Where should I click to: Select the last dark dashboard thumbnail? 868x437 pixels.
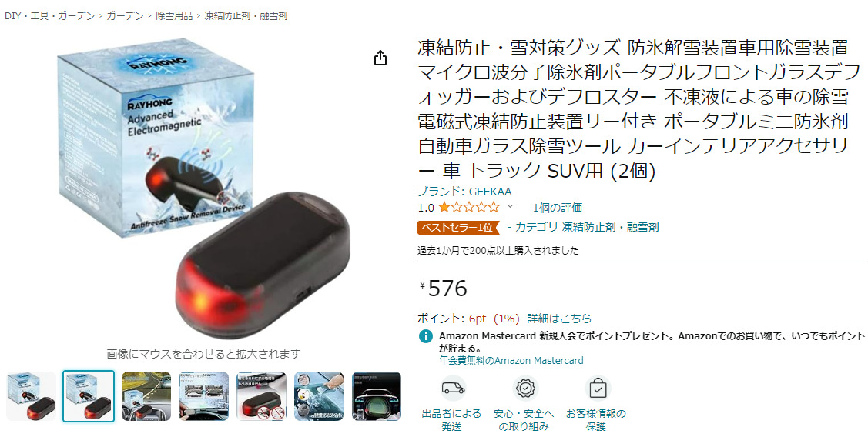click(x=377, y=396)
